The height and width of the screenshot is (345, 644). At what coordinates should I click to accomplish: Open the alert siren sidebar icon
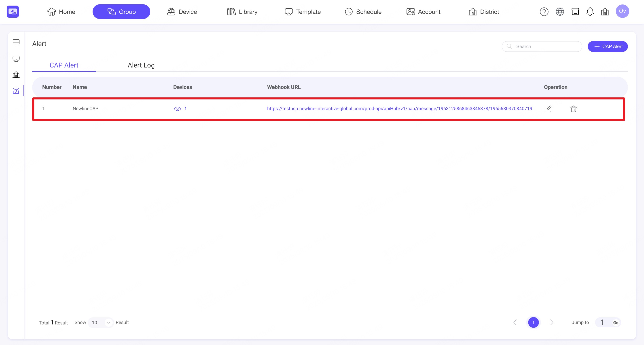point(16,91)
